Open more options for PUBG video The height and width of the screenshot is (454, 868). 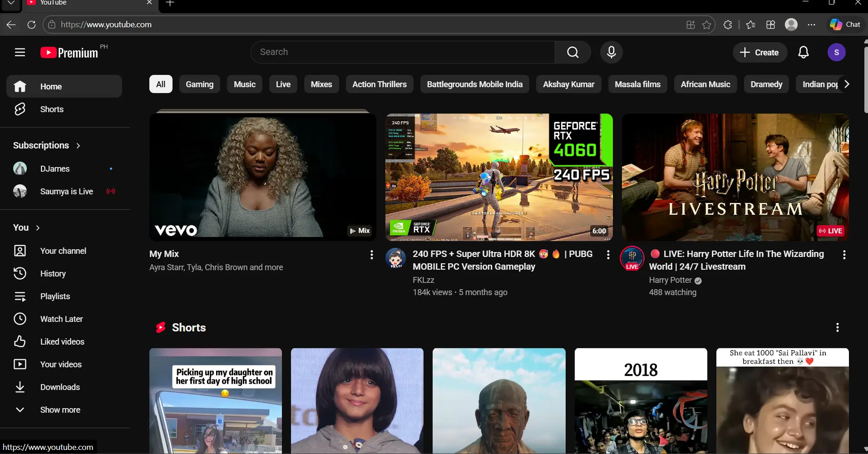click(x=608, y=255)
